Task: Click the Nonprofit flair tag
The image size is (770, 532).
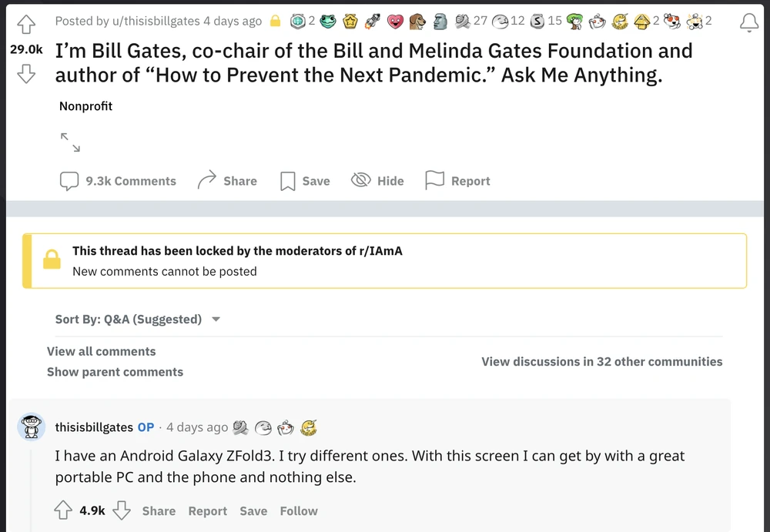Action: pos(85,106)
